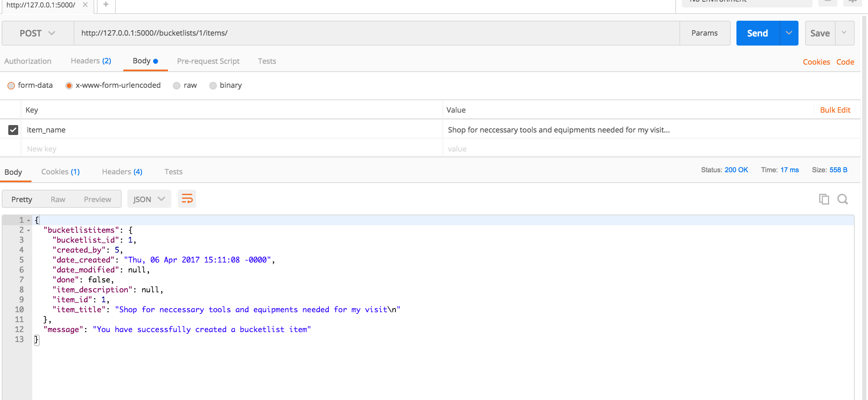Open the Cookies manager link
The width and height of the screenshot is (868, 400).
tap(816, 62)
